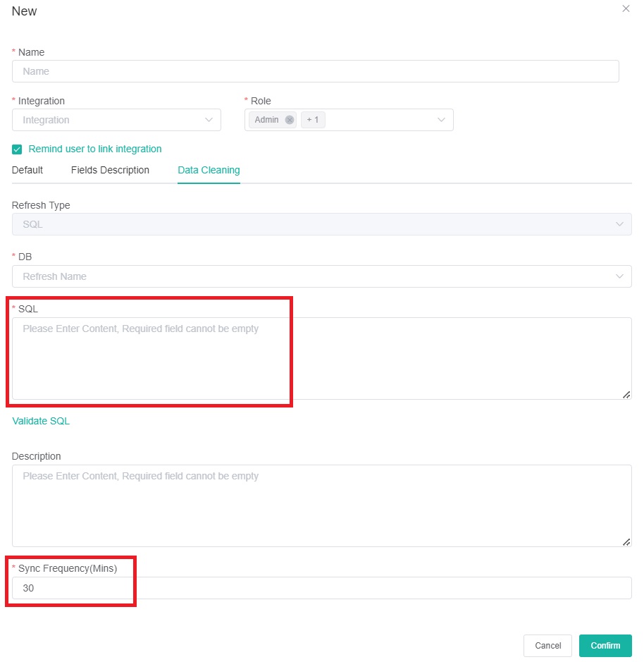Open the Fields Description tab
Screen dimensions: 644x662
point(110,170)
